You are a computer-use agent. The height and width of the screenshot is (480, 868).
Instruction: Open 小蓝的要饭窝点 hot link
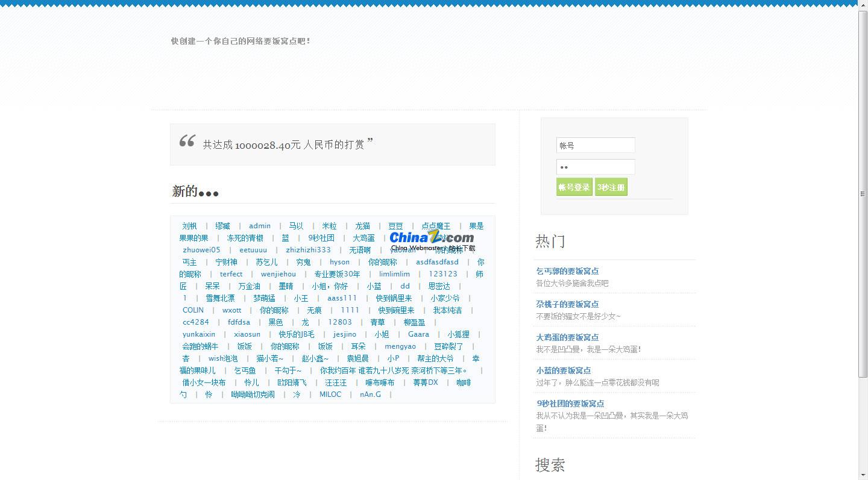point(564,370)
